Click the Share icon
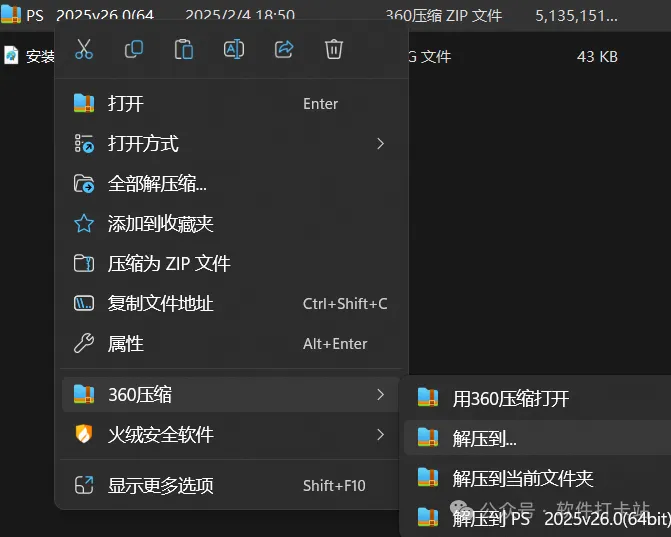 pyautogui.click(x=284, y=49)
